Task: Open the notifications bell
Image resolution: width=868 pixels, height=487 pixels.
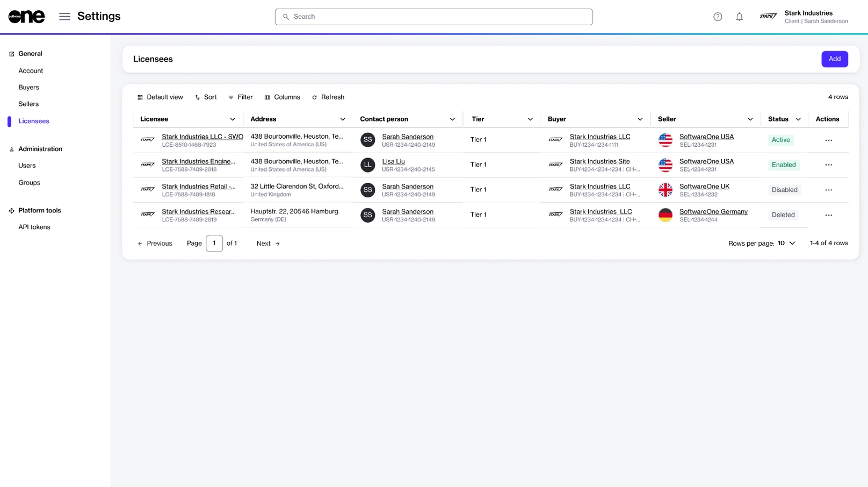Action: [739, 17]
